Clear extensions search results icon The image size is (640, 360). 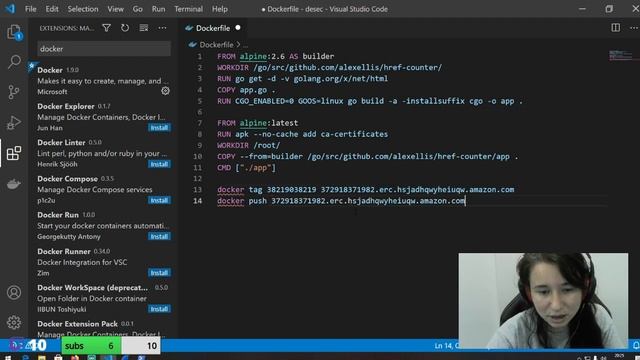[144, 28]
